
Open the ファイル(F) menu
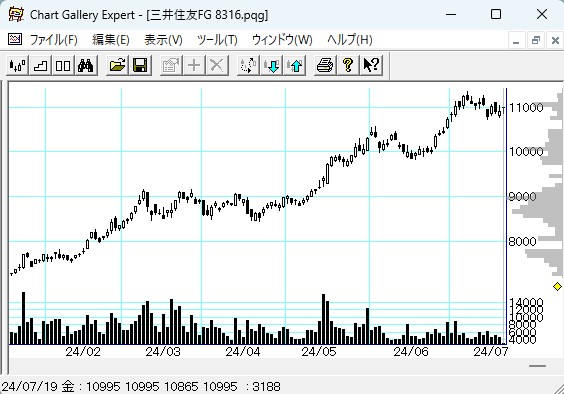tap(54, 40)
